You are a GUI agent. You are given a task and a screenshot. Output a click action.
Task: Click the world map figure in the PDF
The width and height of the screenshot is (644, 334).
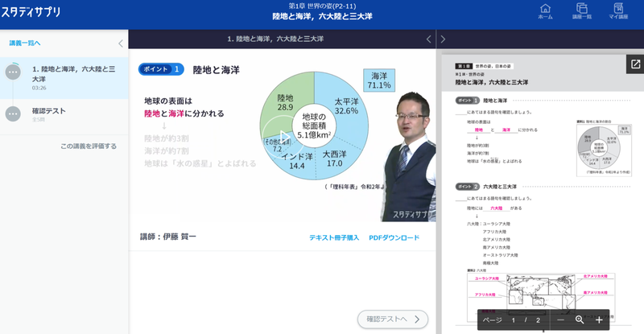click(x=540, y=297)
